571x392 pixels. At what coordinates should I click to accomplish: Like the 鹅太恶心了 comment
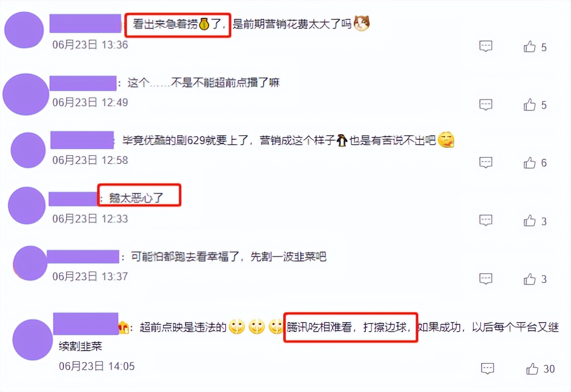(x=530, y=221)
